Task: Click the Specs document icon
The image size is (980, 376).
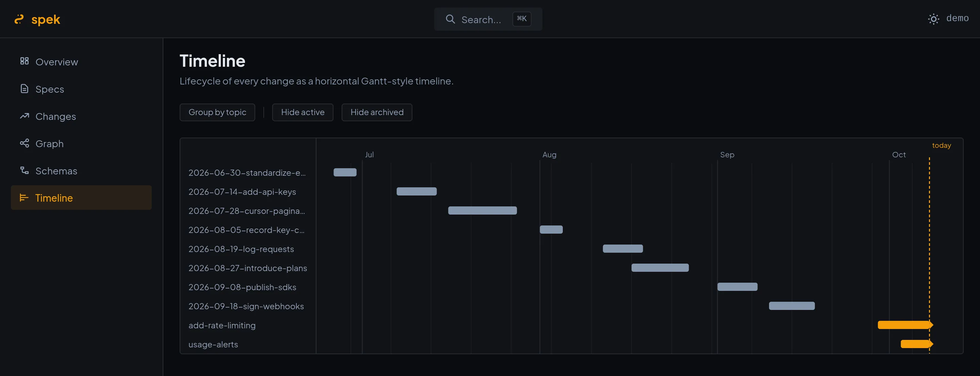Action: point(24,89)
